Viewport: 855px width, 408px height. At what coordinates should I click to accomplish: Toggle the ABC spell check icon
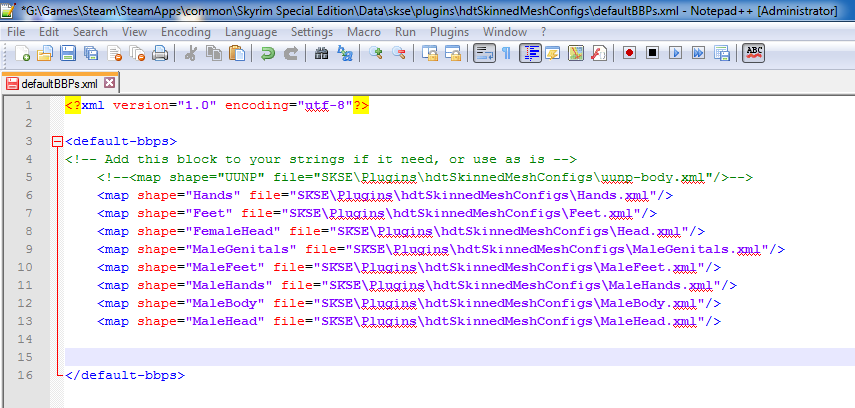(754, 53)
